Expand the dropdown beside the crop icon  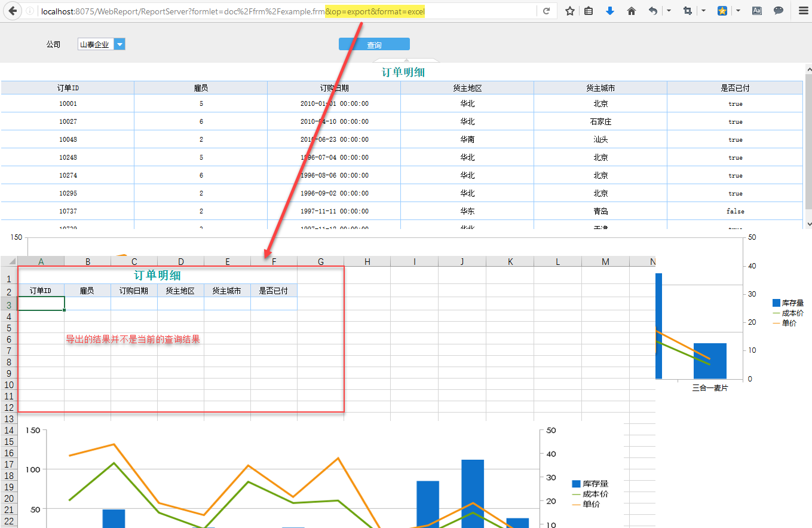point(703,11)
